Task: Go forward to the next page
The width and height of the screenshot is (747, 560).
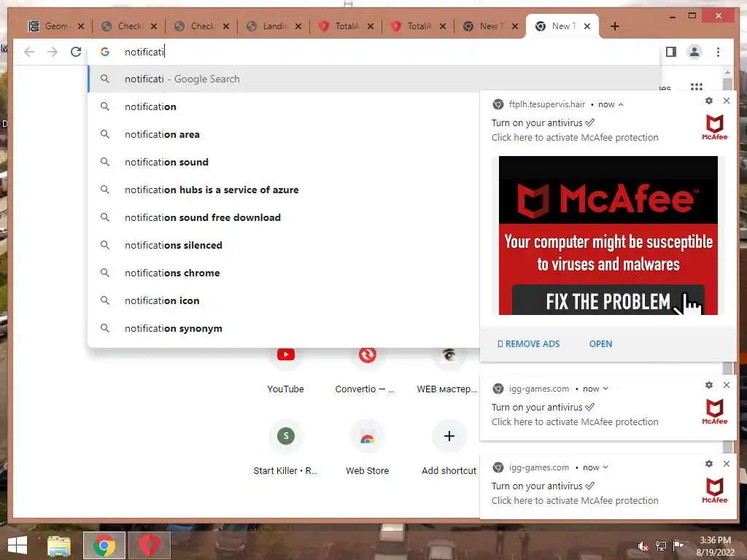Action: (x=53, y=52)
